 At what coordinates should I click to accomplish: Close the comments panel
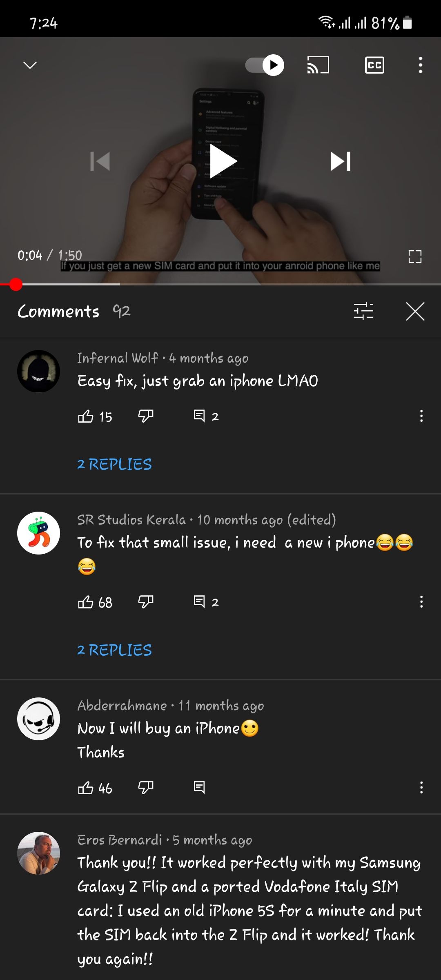pos(415,311)
